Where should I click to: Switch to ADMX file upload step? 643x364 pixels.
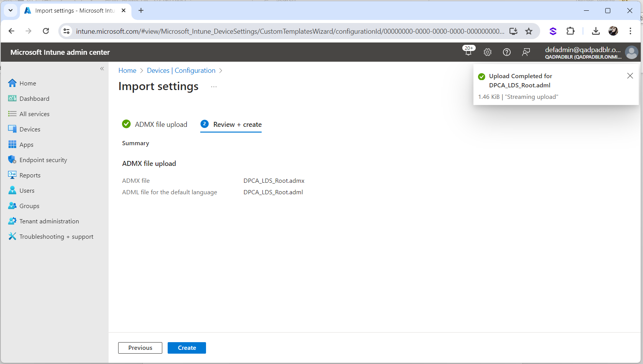[155, 124]
